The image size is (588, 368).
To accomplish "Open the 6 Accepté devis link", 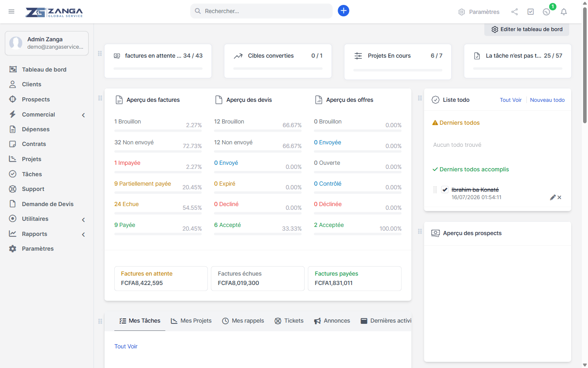I will coord(227,225).
